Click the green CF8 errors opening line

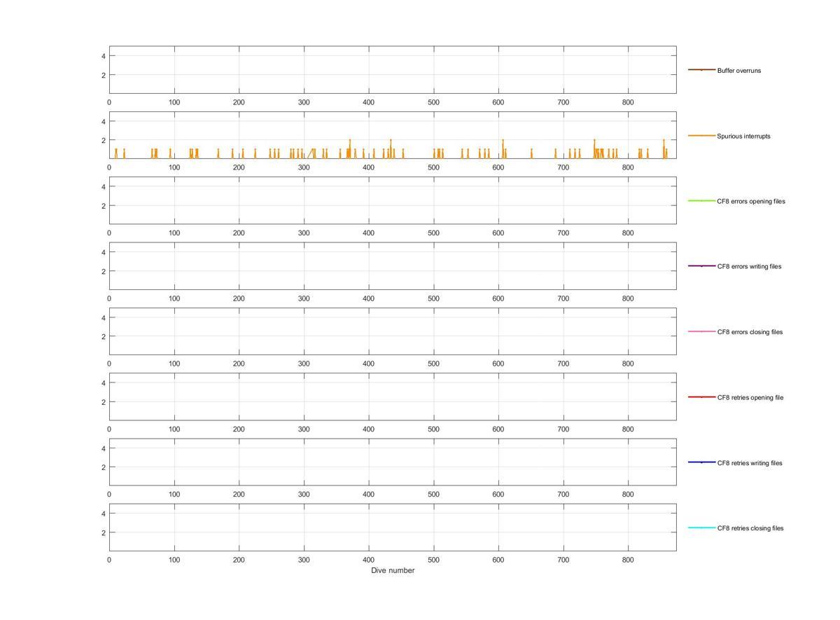point(701,201)
